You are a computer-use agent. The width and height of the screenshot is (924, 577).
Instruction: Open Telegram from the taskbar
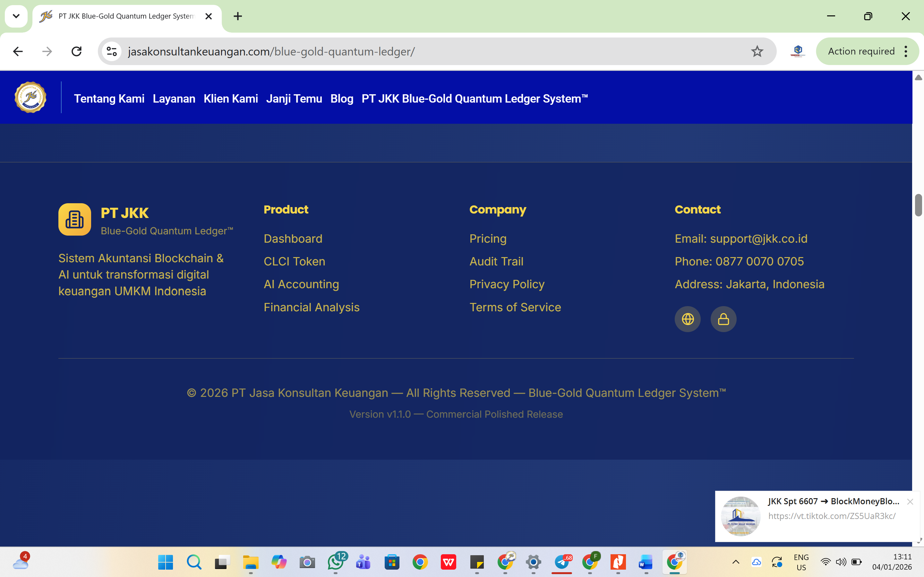pyautogui.click(x=562, y=562)
